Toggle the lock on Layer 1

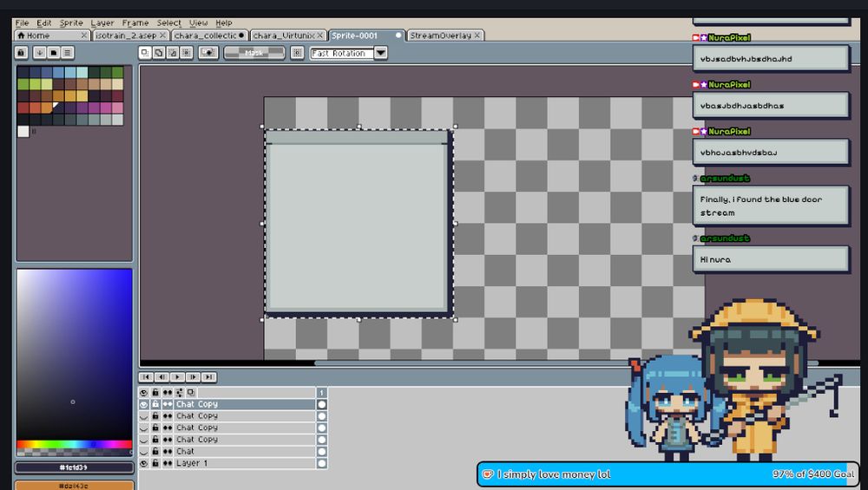(x=155, y=463)
